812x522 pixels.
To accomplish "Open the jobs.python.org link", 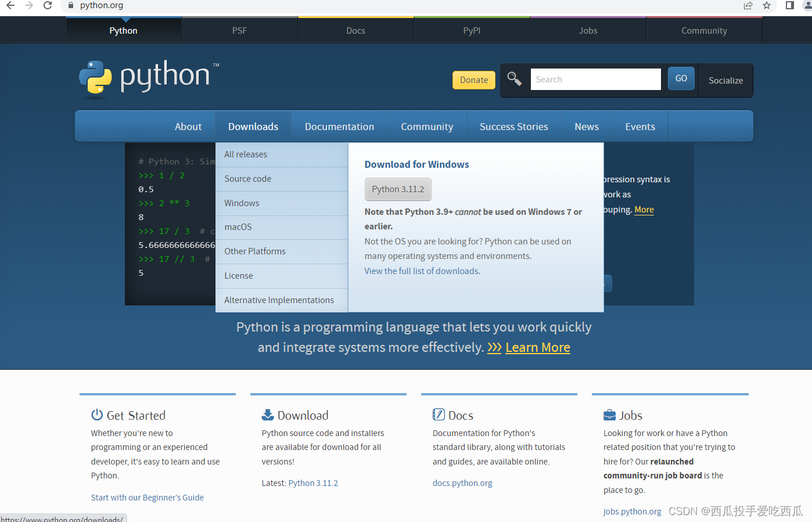I will click(632, 512).
